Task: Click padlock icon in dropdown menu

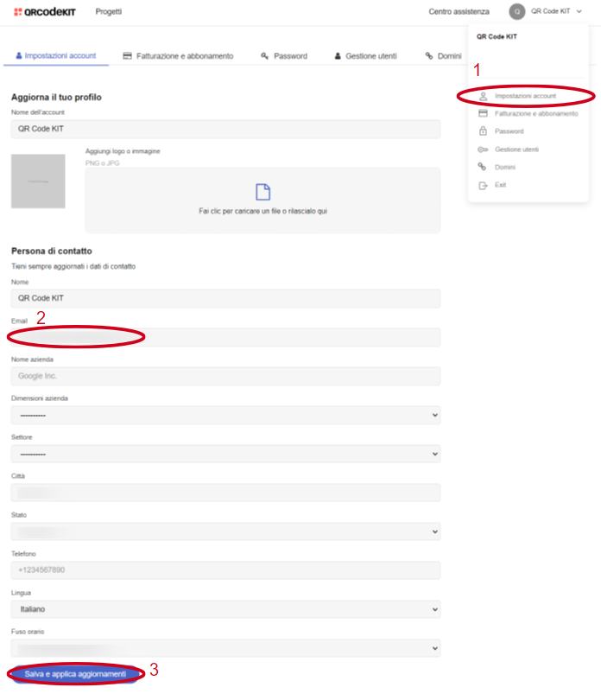Action: [x=483, y=130]
